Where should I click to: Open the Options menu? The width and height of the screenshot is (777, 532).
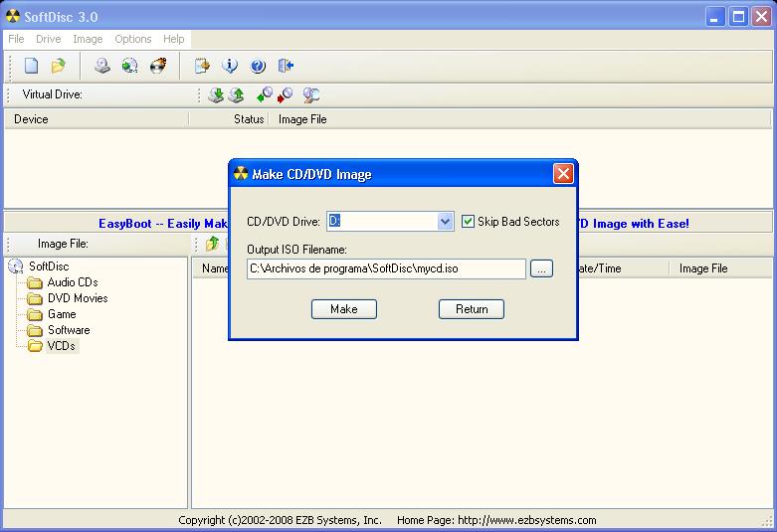(x=132, y=39)
